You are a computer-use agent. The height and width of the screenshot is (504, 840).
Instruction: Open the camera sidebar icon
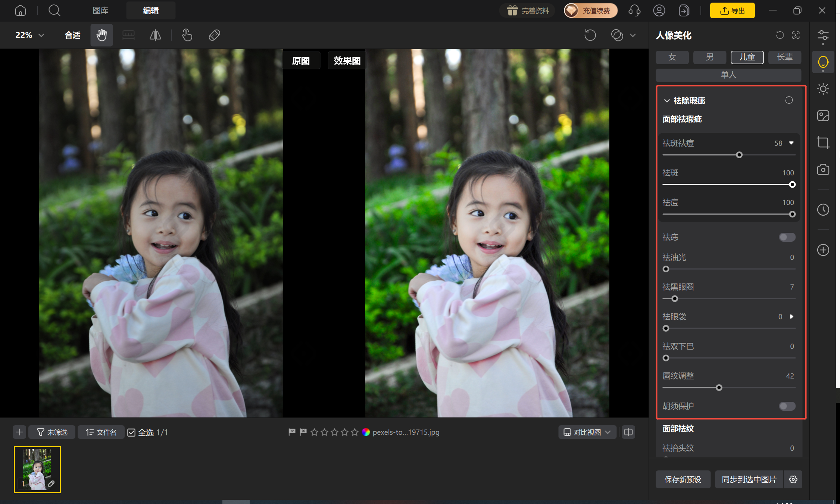click(823, 169)
